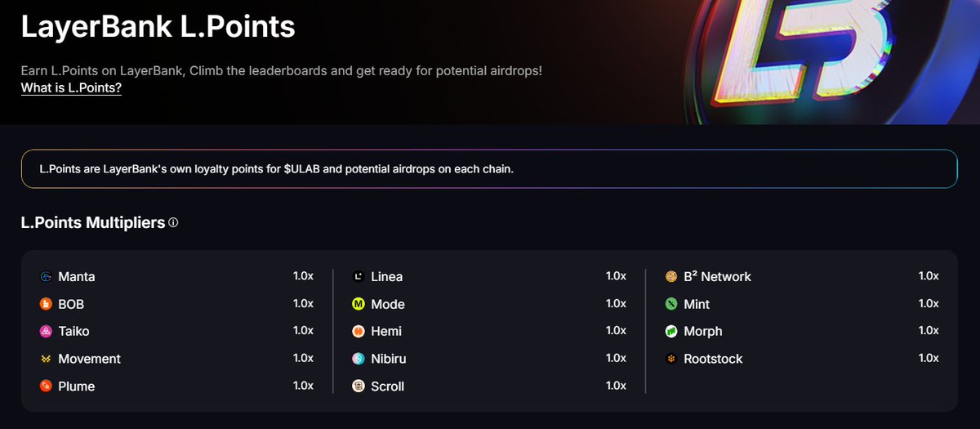Viewport: 980px width, 429px height.
Task: Click the LayerBank L.Points page heading
Action: (x=158, y=27)
